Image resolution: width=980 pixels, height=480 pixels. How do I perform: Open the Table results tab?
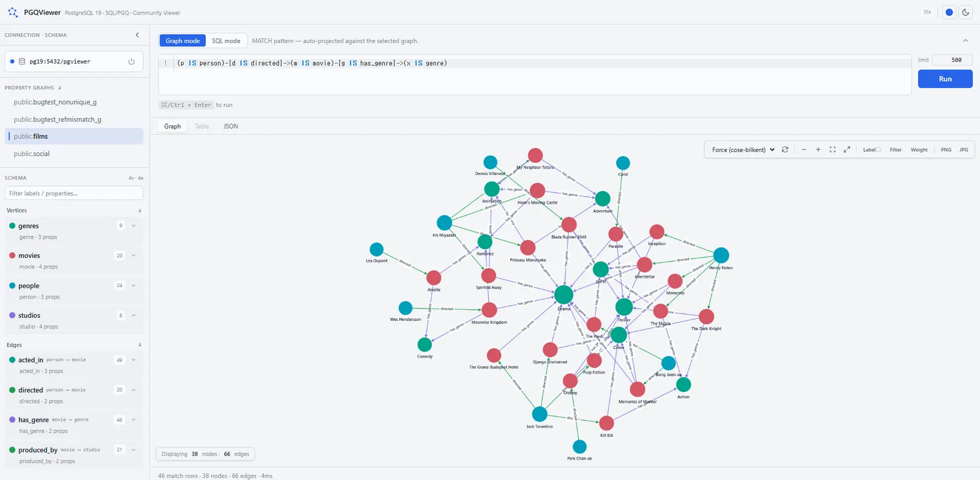click(x=202, y=126)
